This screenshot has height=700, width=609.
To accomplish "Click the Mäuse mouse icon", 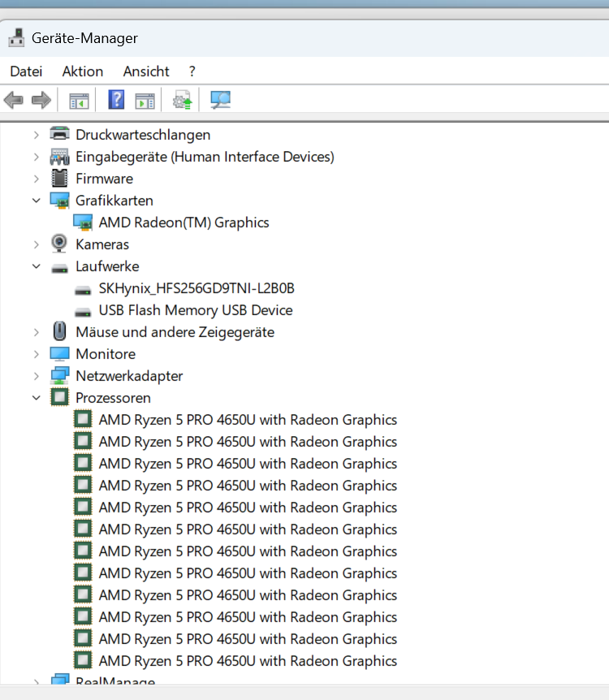I will pos(59,331).
